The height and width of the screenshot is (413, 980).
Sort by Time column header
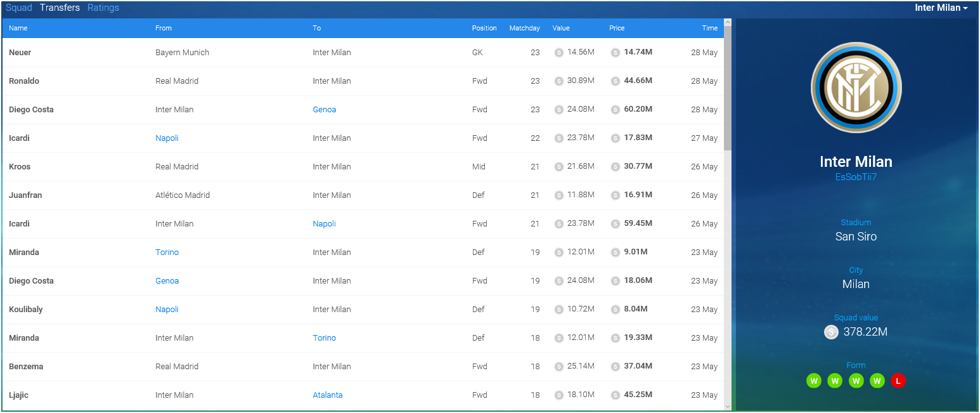point(710,28)
